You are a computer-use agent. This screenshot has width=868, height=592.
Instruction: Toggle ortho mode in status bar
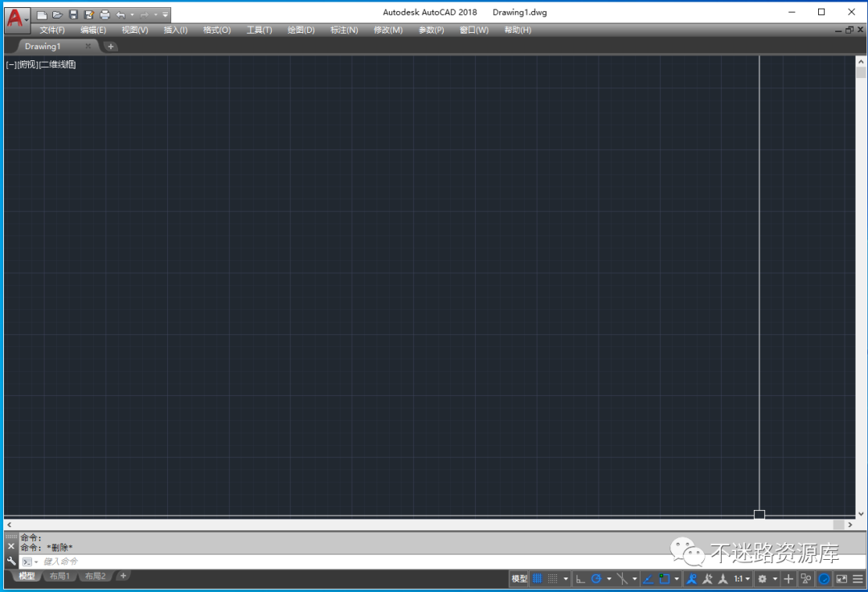[x=580, y=578]
